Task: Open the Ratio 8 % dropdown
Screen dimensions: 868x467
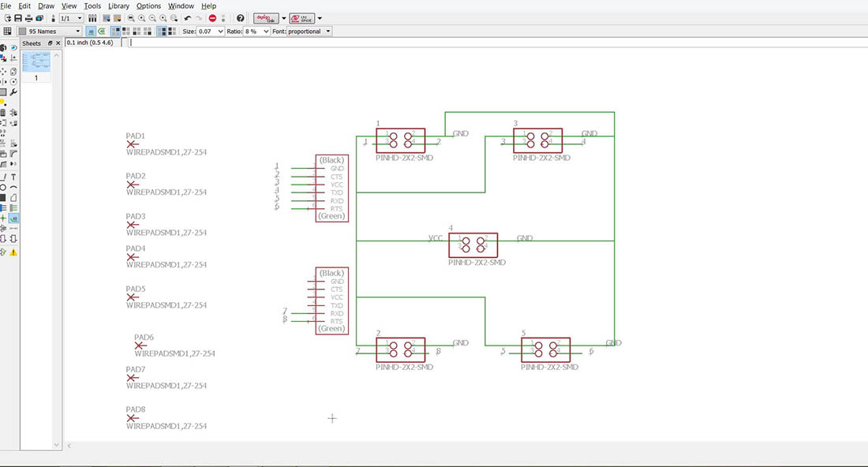Action: pyautogui.click(x=256, y=32)
